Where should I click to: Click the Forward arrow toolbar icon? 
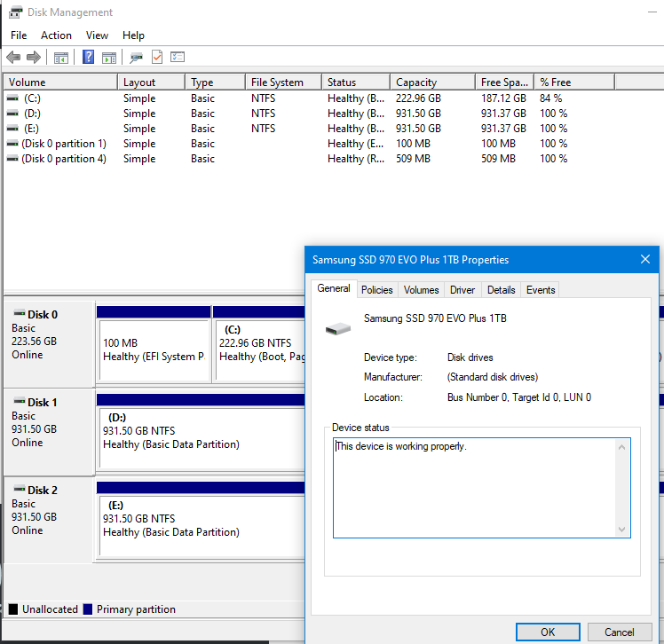pos(34,57)
